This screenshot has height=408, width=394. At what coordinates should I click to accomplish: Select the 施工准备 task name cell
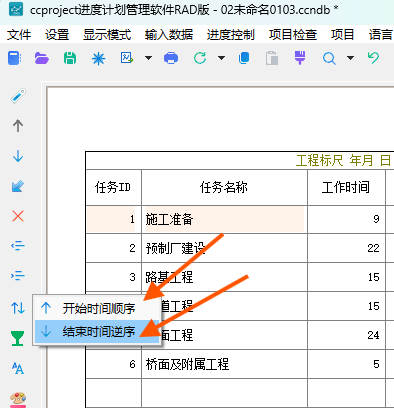click(224, 219)
